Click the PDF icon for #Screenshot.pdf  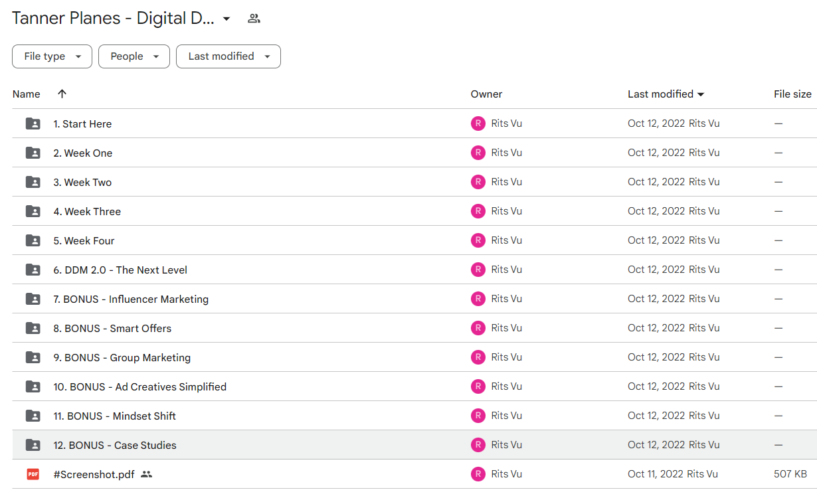tap(33, 474)
